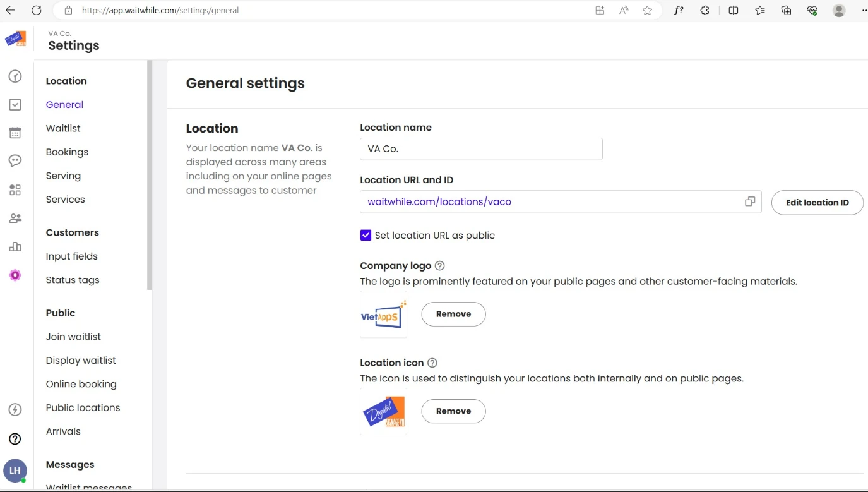The width and height of the screenshot is (868, 492).
Task: Click the VietApps company logo thumbnail
Action: [x=383, y=314]
